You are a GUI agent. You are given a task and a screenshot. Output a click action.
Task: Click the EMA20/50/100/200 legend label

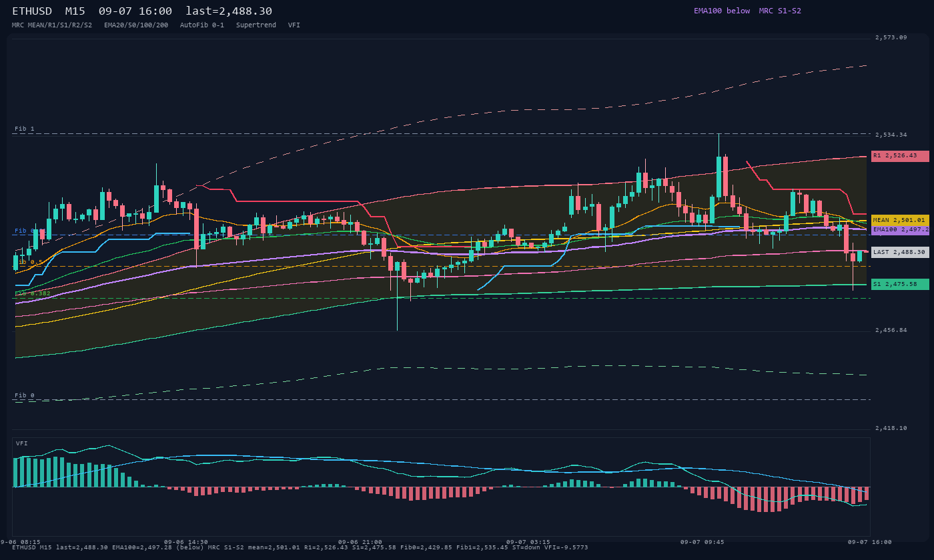tap(136, 25)
